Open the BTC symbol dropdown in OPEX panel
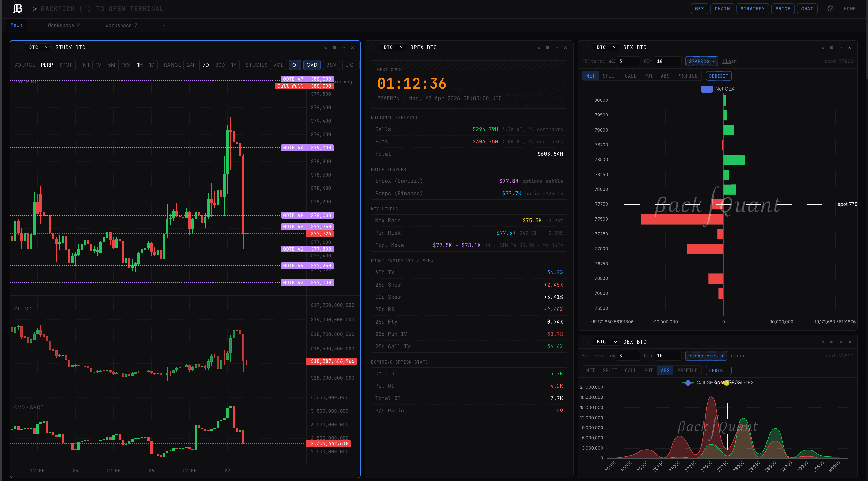Image resolution: width=868 pixels, height=481 pixels. (x=393, y=47)
